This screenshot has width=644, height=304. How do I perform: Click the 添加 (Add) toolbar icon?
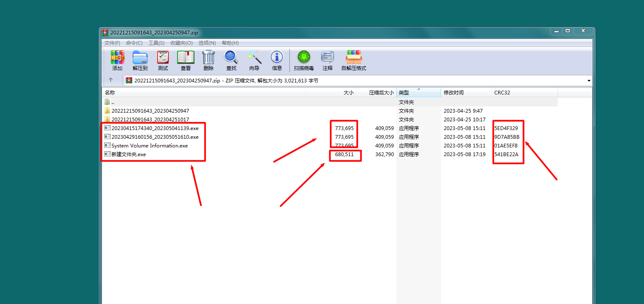tap(117, 58)
